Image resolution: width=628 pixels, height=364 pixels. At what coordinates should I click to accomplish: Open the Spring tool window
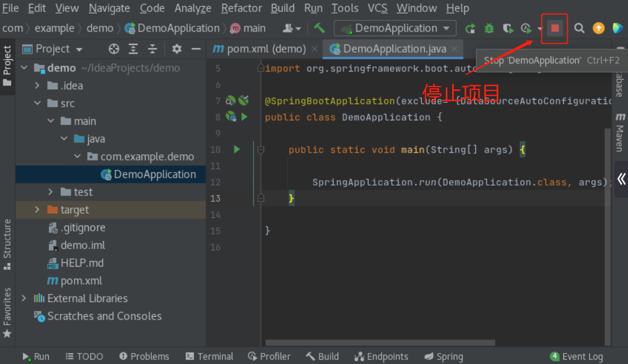coord(444,356)
